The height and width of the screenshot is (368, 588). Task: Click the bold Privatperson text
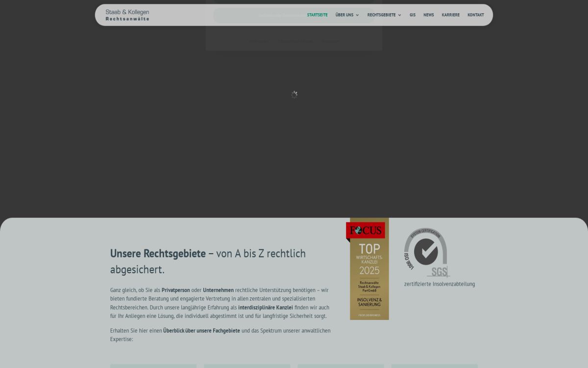click(x=175, y=290)
